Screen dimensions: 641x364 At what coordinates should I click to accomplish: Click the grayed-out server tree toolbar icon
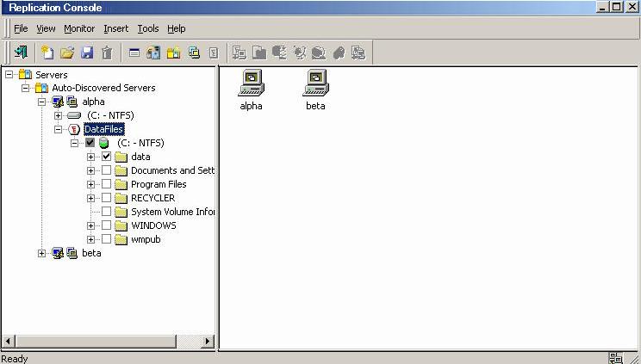pos(279,52)
